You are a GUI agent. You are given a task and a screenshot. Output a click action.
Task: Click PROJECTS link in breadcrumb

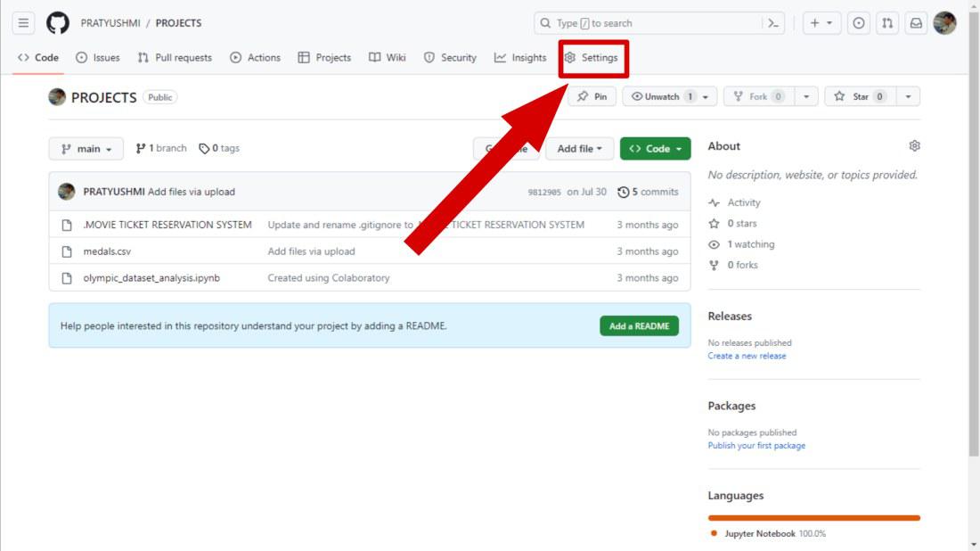[x=179, y=23]
